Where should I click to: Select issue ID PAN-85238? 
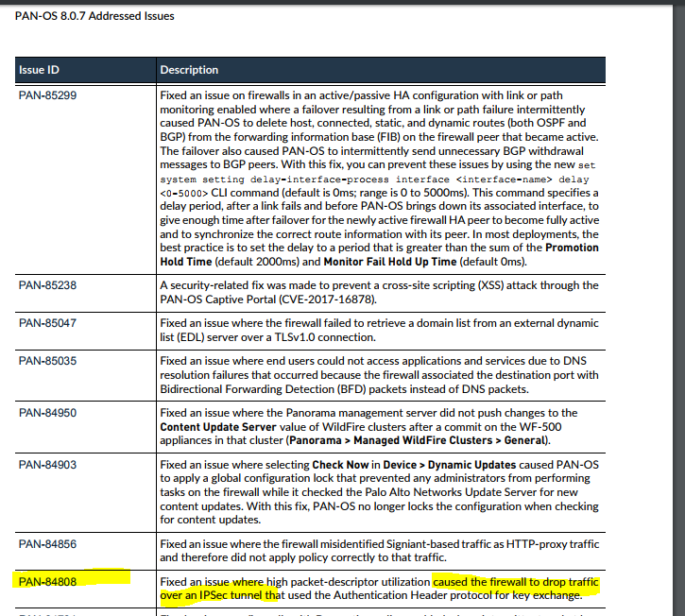pos(47,285)
